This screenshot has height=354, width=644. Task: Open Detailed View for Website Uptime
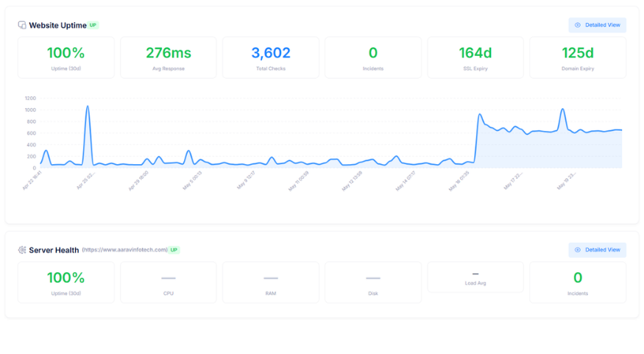pos(597,25)
